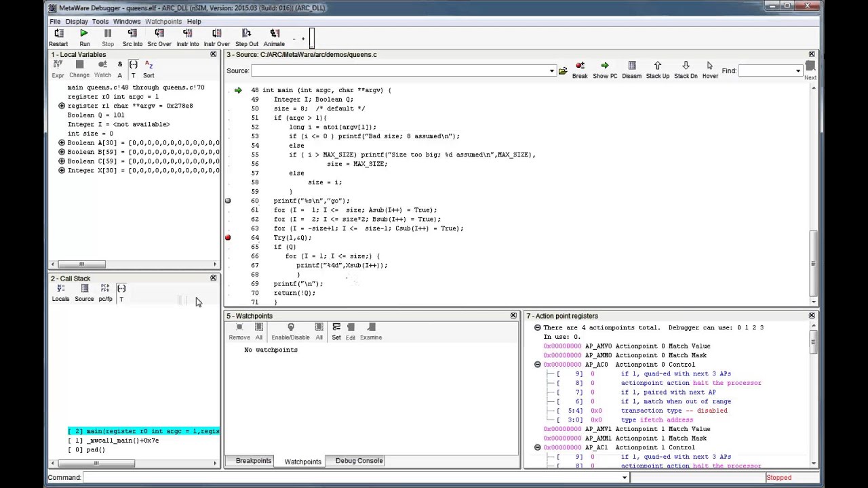Step with Src Over
This screenshot has height=488, width=868.
click(x=159, y=37)
